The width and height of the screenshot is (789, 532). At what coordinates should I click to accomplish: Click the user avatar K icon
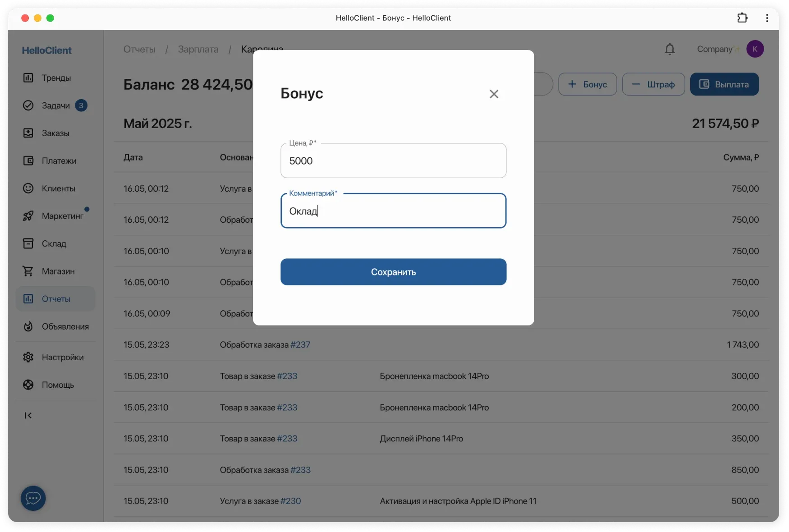[x=755, y=49]
